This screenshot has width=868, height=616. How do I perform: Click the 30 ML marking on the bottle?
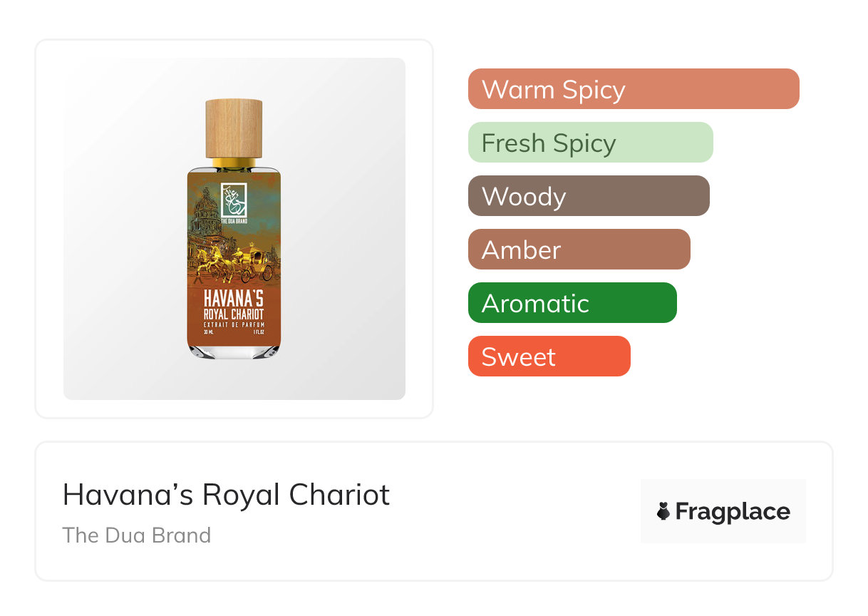[208, 333]
